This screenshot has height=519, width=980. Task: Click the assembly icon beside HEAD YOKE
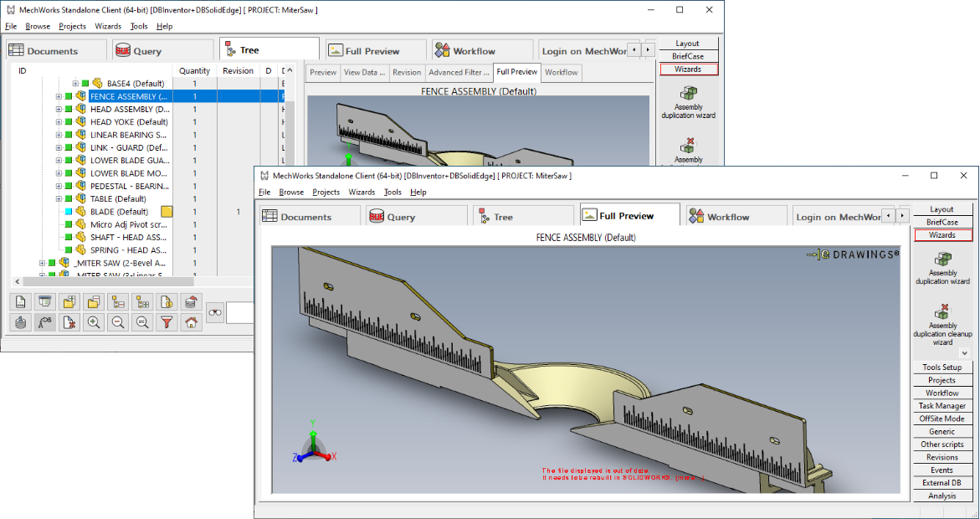click(80, 122)
